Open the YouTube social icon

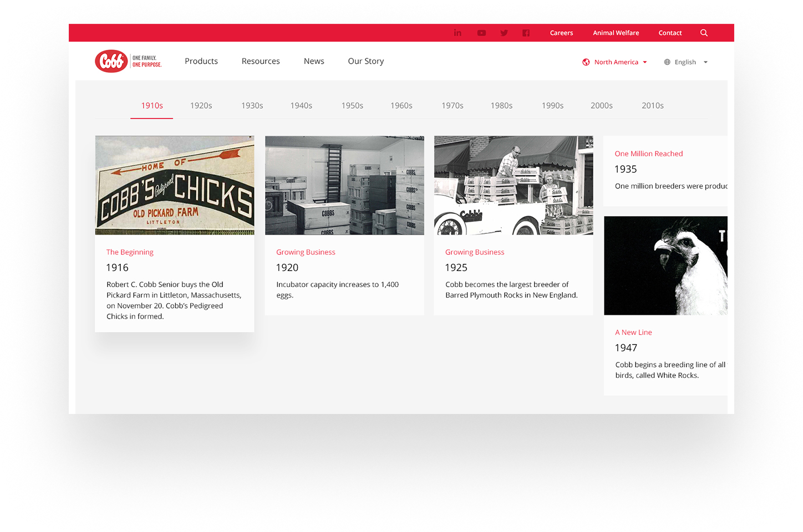[481, 33]
